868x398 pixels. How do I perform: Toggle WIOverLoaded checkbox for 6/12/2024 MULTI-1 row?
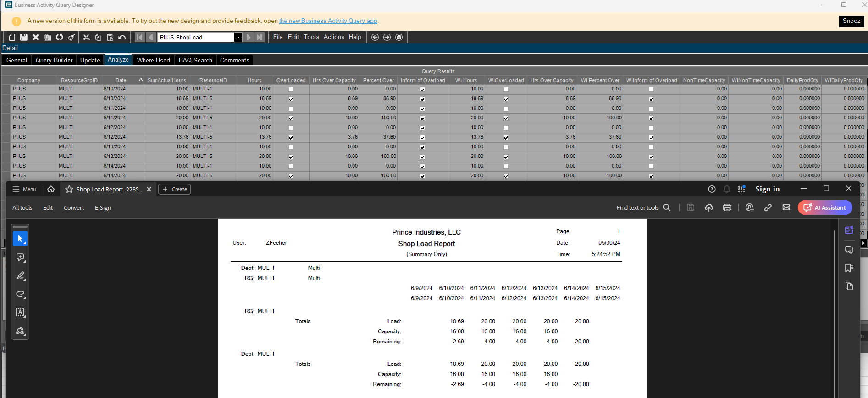506,128
